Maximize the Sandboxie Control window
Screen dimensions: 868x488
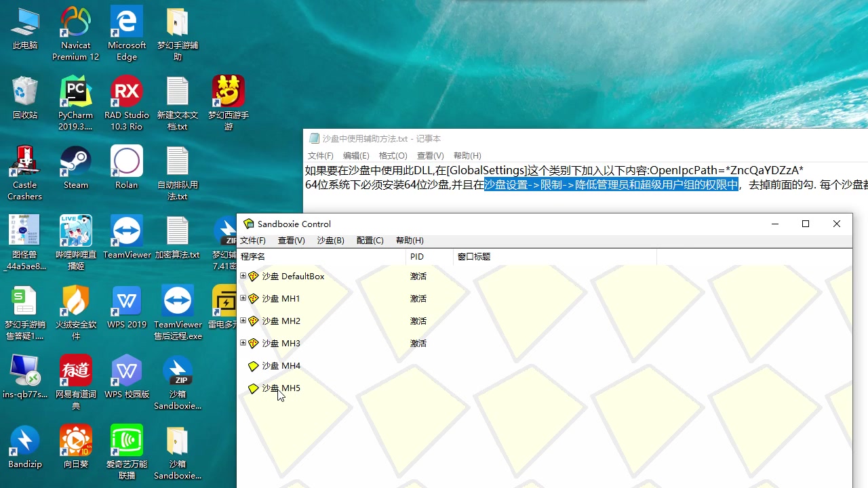806,224
